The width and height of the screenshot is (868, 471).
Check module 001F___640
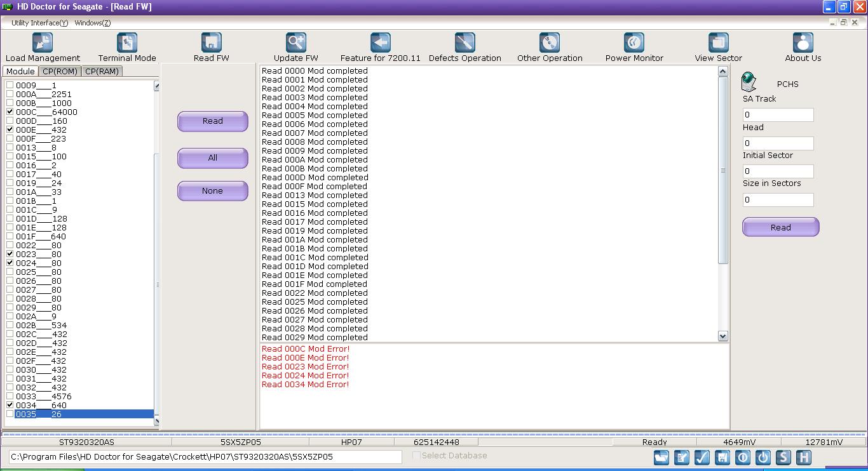click(10, 236)
